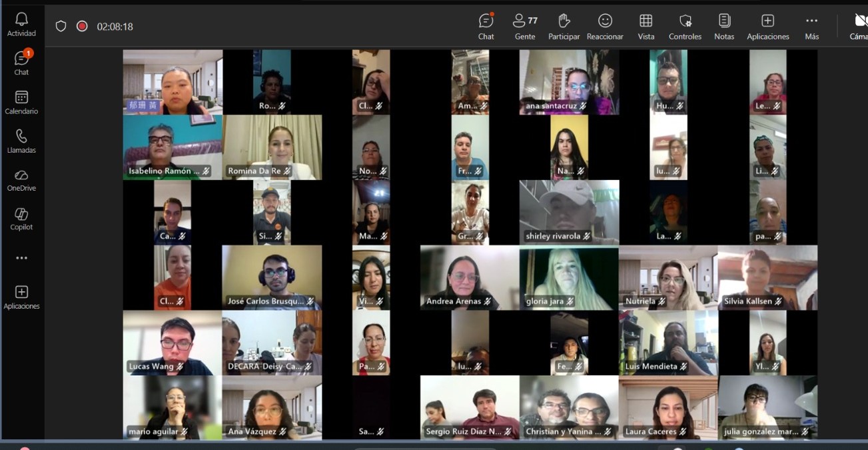This screenshot has height=450, width=868.
Task: Open the Reaccionar reactions menu
Action: pos(605,26)
